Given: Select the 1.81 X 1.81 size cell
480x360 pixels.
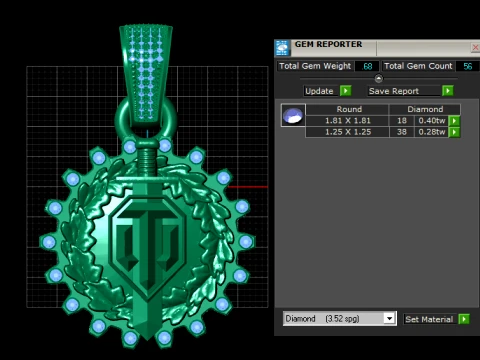Looking at the screenshot, I should pyautogui.click(x=347, y=121).
